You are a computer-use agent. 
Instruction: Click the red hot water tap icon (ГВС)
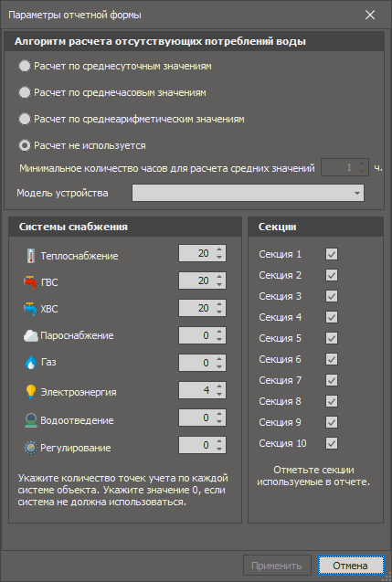click(30, 282)
